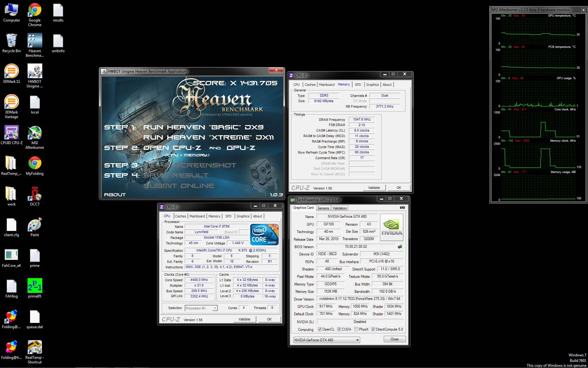Open the About tab in lower CPU-Z window
This screenshot has width=588, height=368.
[x=257, y=216]
